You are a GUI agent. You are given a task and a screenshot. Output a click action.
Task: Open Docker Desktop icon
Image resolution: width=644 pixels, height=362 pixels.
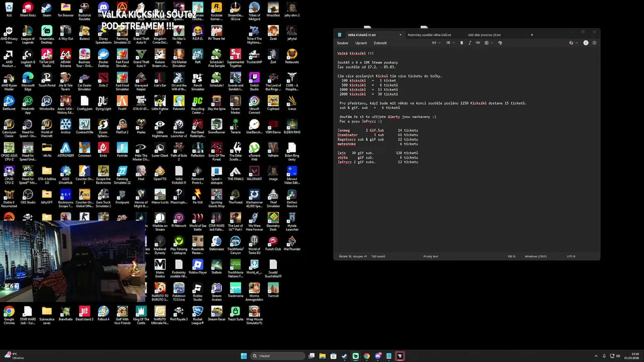click(x=103, y=58)
